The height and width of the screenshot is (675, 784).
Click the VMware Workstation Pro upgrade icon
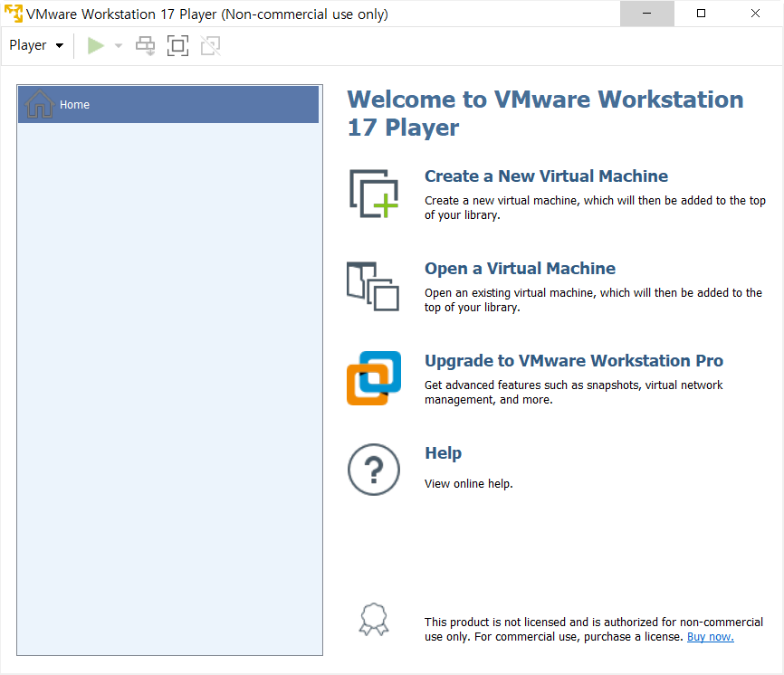coord(374,378)
